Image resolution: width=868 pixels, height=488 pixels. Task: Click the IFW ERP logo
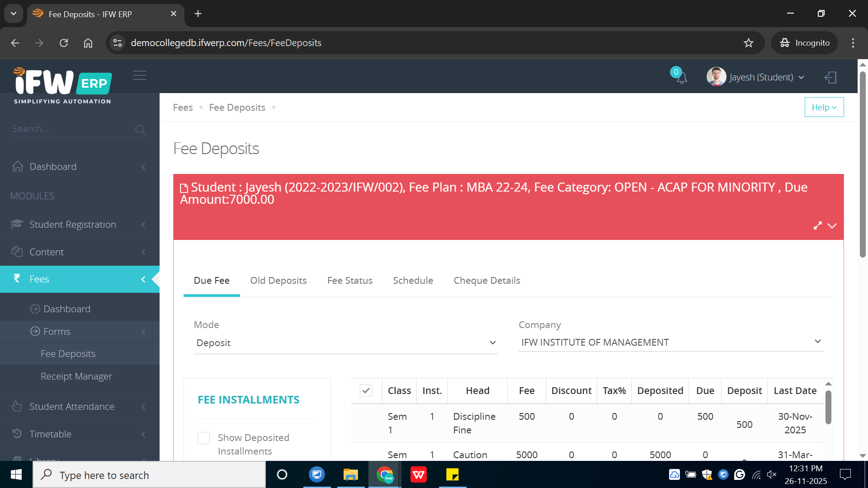pyautogui.click(x=63, y=85)
